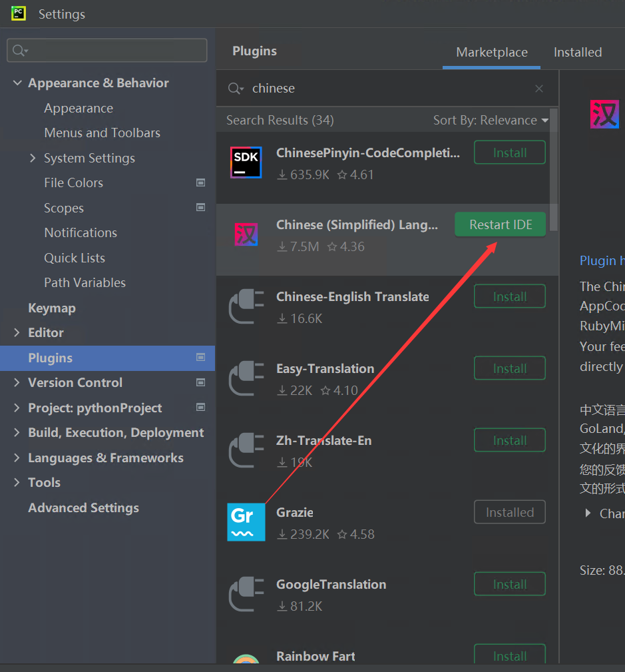Image resolution: width=625 pixels, height=672 pixels.
Task: Expand Project: pythonProject section
Action: 17,408
